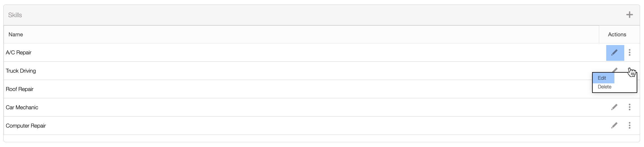Open the three-dot menu for Car Mechanic
644x147 pixels.
(x=629, y=107)
